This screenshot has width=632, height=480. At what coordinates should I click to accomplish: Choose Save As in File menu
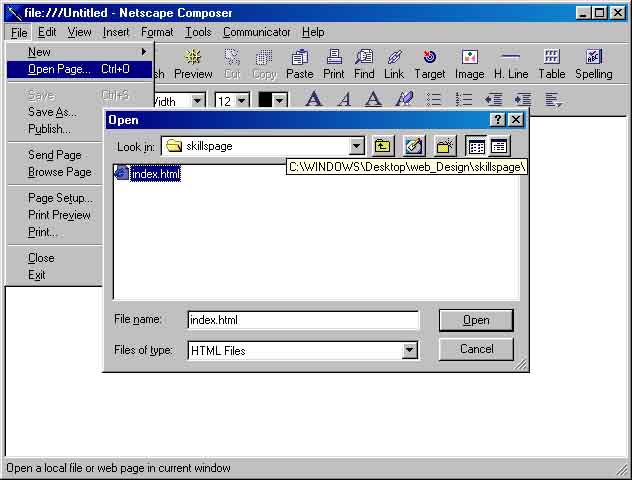52,112
